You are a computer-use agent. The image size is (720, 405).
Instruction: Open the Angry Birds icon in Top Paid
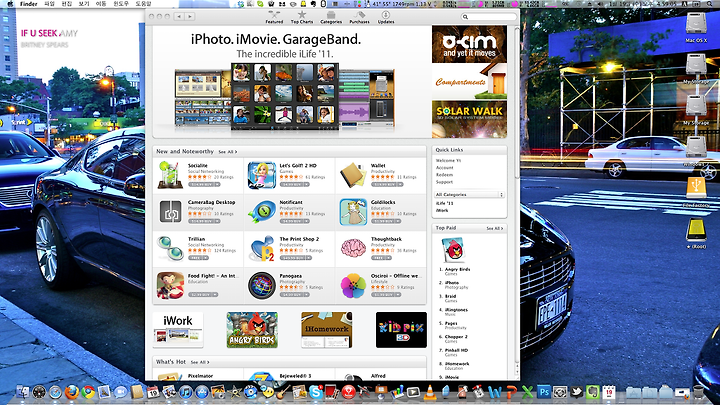coord(453,250)
